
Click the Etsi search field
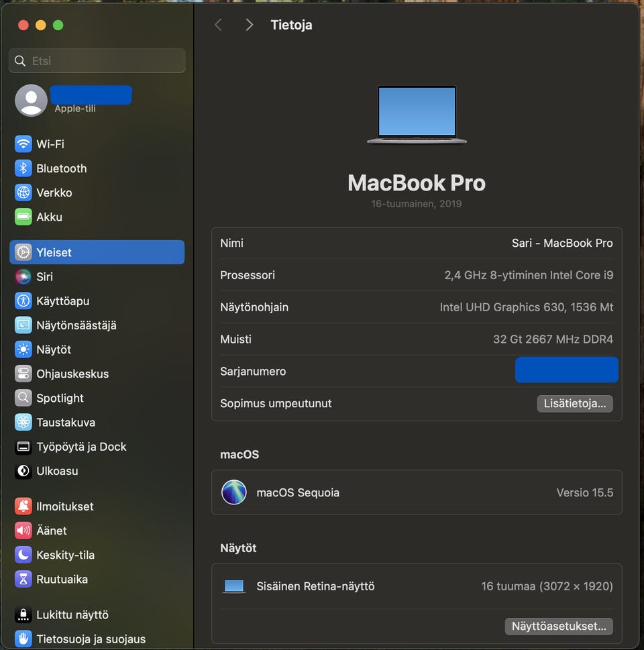97,60
